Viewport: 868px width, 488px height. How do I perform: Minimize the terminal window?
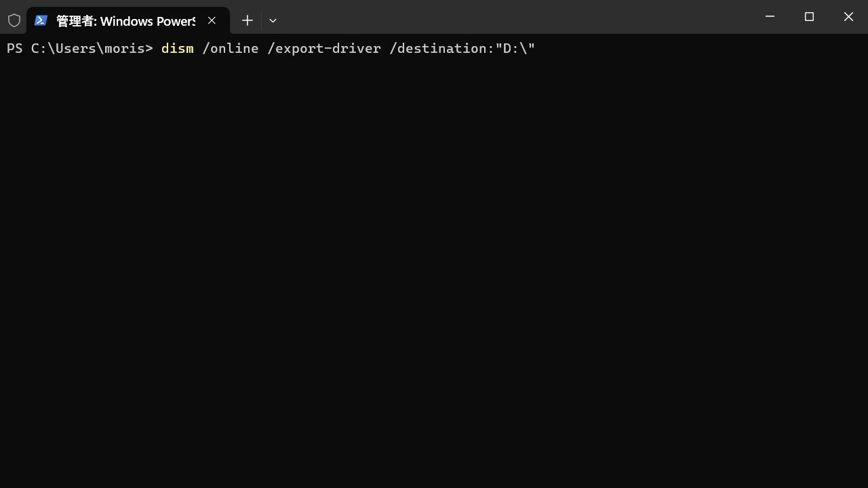tap(770, 17)
